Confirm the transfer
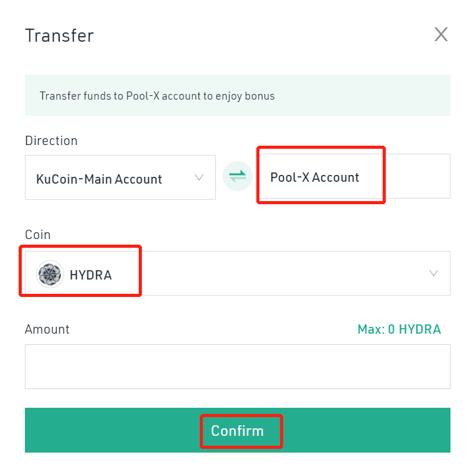The width and height of the screenshot is (476, 475). 238,430
